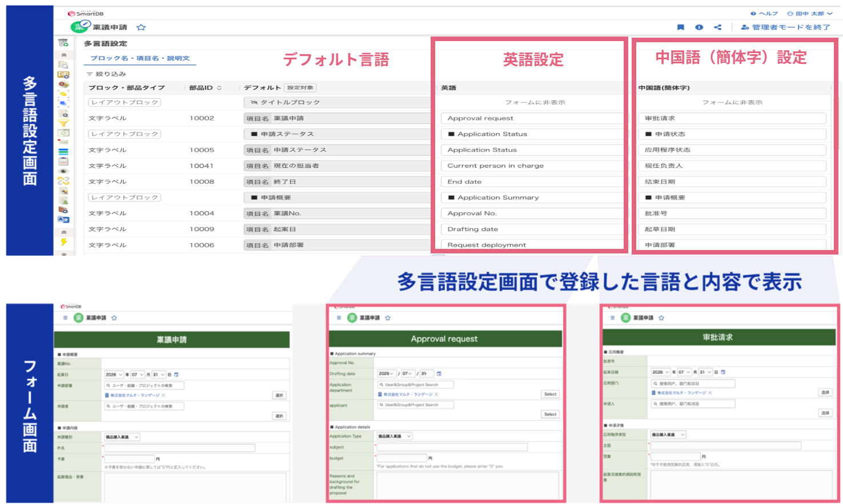Open the 07 month dropdown in the Japanese form
This screenshot has height=504, width=843.
pos(138,375)
